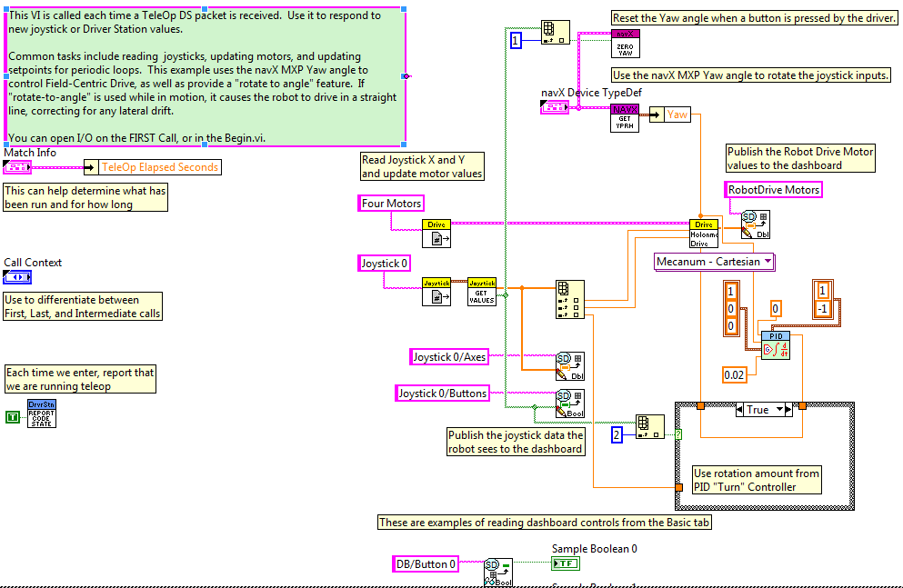The image size is (903, 588).
Task: Click the Match Info cluster terminal
Action: coord(17,167)
